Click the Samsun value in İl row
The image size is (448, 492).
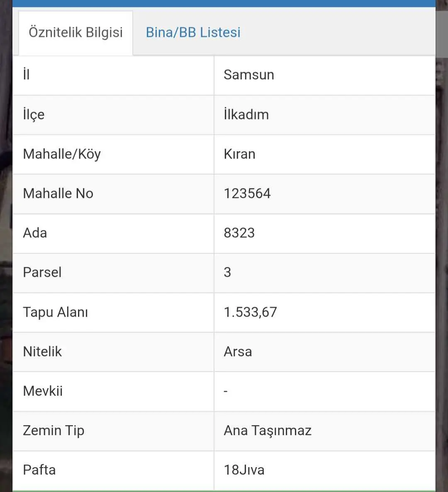(x=249, y=75)
